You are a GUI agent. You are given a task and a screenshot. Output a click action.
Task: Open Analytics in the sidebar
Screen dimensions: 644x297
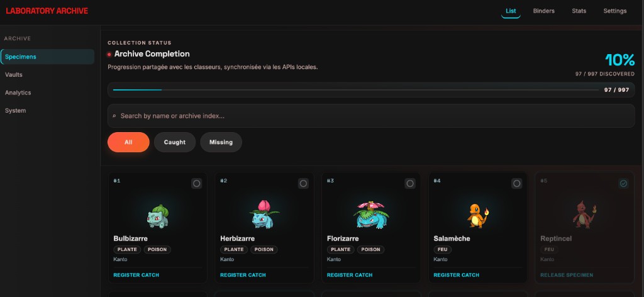coord(48,93)
